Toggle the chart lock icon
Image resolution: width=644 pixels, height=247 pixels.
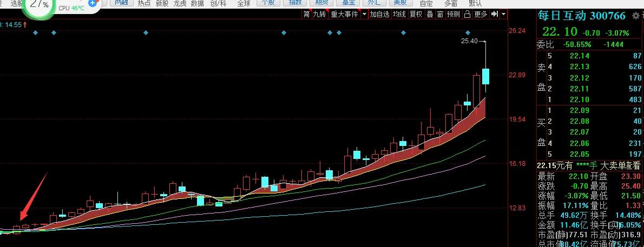click(467, 15)
